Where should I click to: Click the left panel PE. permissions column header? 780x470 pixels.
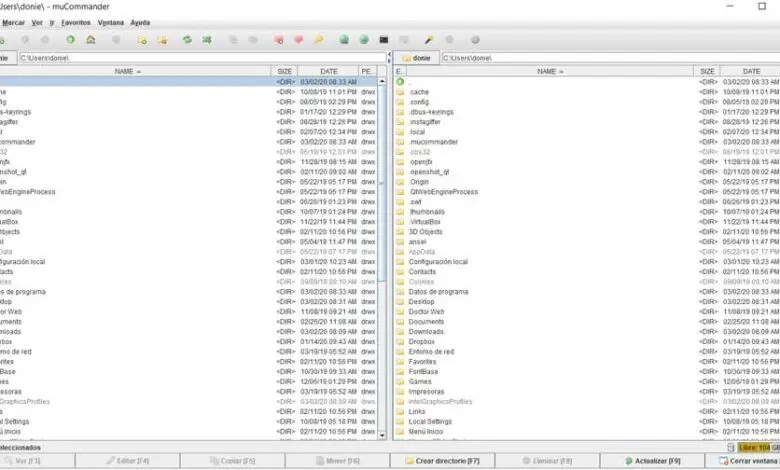[x=367, y=72]
